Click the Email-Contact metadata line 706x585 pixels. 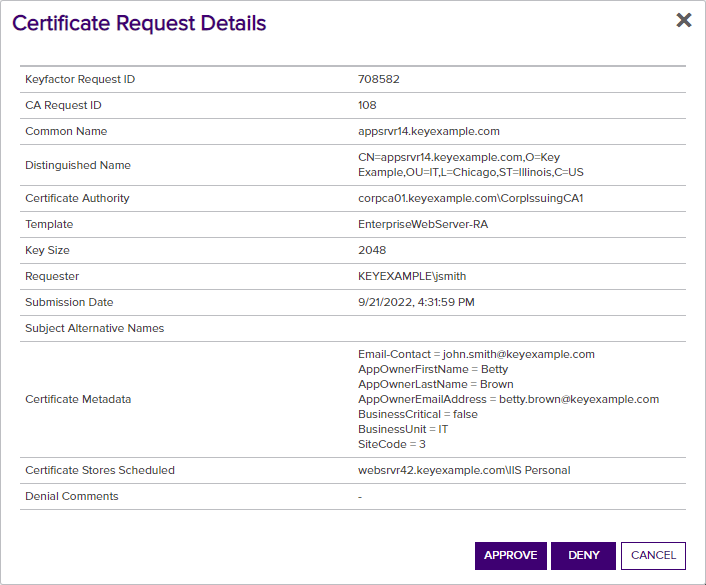point(476,354)
